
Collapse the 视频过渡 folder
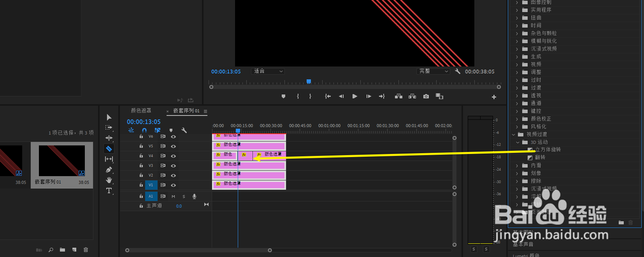point(513,135)
